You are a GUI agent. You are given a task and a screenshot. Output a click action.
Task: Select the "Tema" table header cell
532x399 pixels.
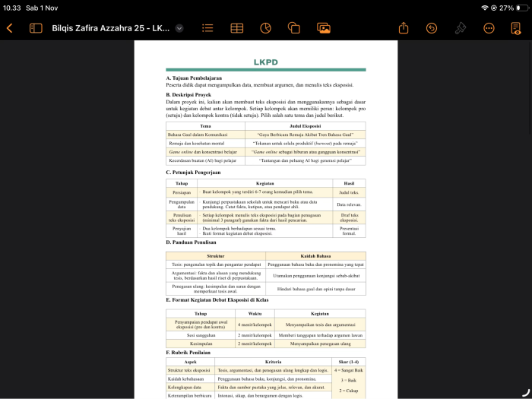pos(205,125)
